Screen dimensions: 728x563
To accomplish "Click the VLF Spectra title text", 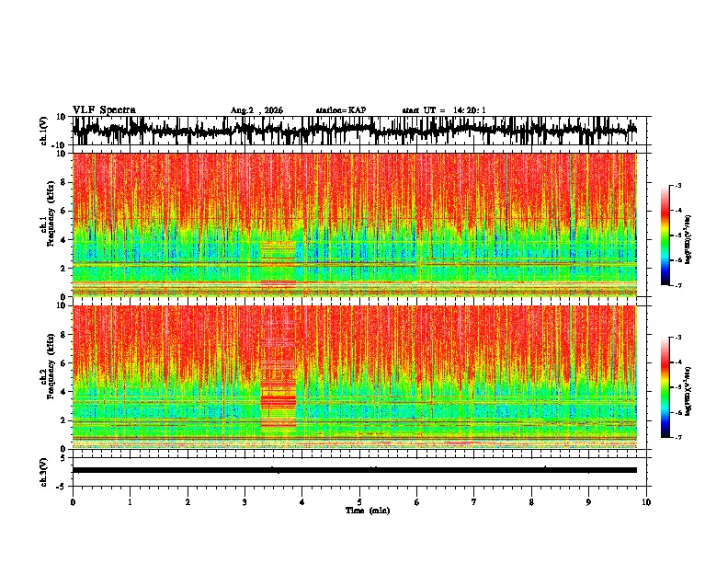I will click(x=104, y=110).
